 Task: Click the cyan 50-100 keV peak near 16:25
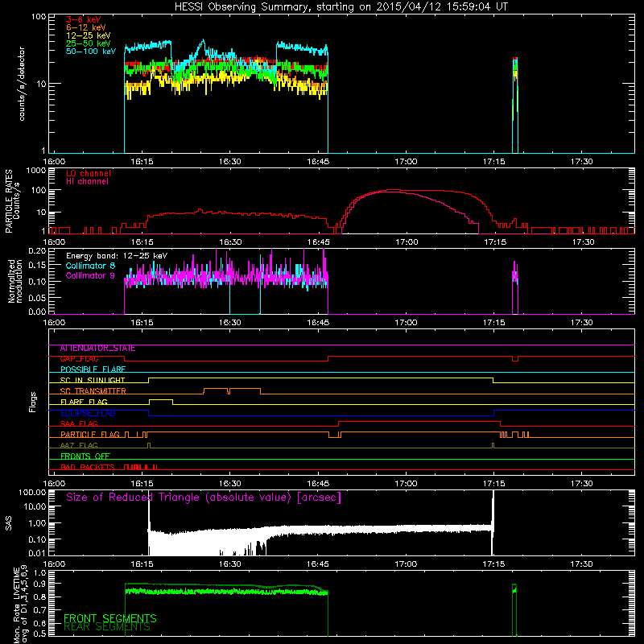(x=203, y=41)
